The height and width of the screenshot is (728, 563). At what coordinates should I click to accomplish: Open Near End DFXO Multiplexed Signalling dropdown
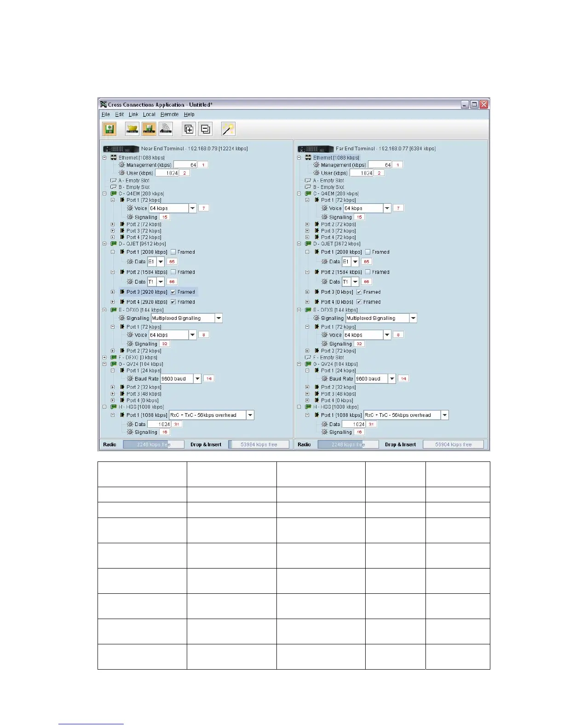218,318
